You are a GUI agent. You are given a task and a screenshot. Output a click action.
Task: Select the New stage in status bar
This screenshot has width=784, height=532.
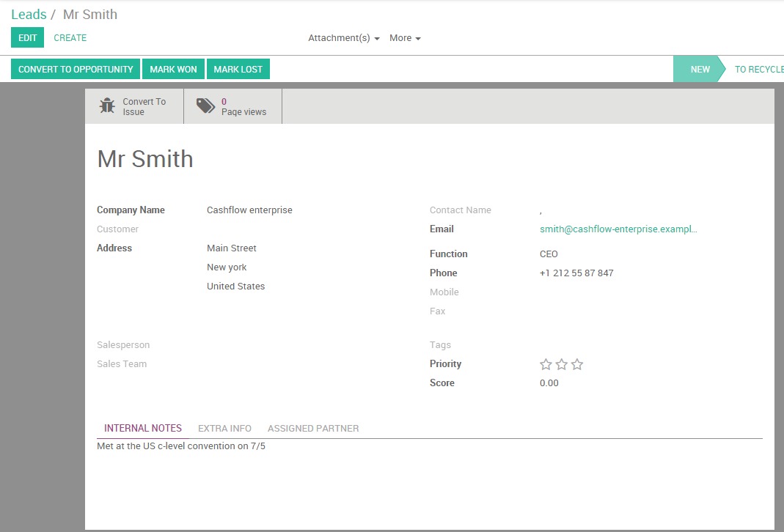coord(700,69)
